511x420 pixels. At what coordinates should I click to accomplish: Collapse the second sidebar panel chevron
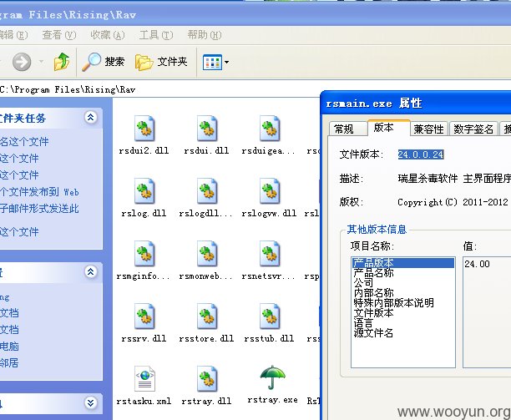[x=91, y=271]
